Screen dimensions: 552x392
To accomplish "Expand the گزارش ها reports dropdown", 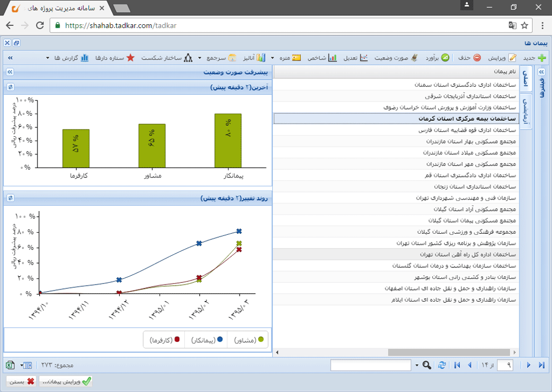I will (47, 58).
